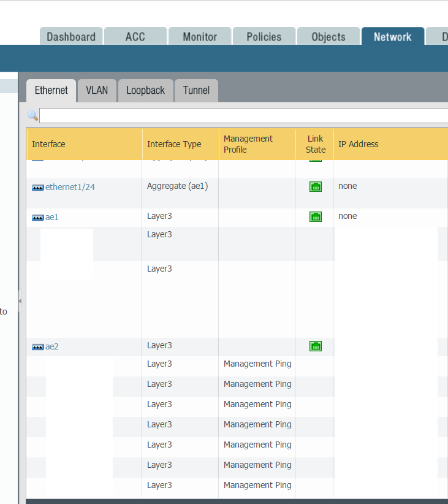
Task: Click the green link state icon for ae1
Action: (x=316, y=216)
